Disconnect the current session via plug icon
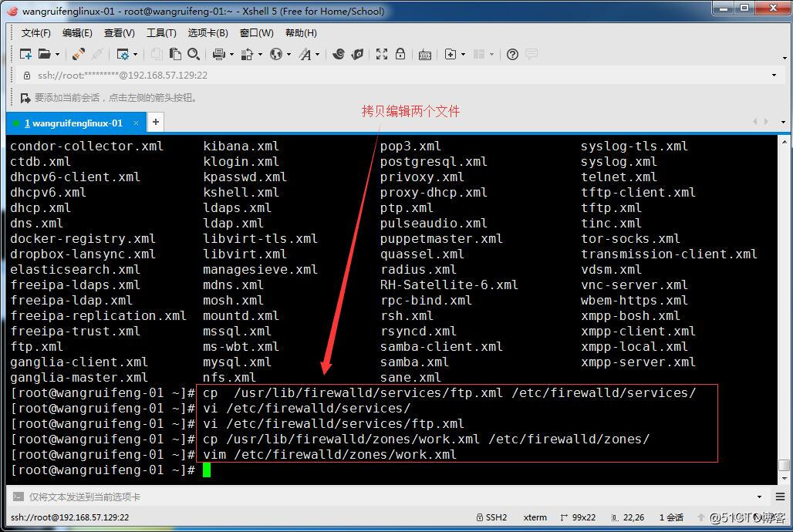 point(79,54)
